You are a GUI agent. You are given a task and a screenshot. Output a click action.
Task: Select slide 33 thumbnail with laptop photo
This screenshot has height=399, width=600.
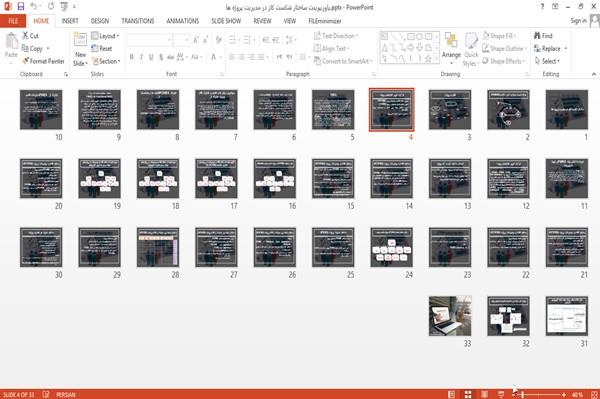tap(450, 316)
